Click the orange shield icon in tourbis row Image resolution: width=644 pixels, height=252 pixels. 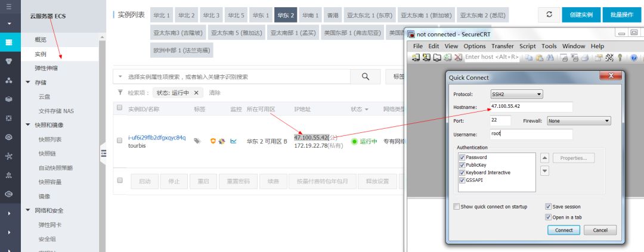tap(213, 141)
